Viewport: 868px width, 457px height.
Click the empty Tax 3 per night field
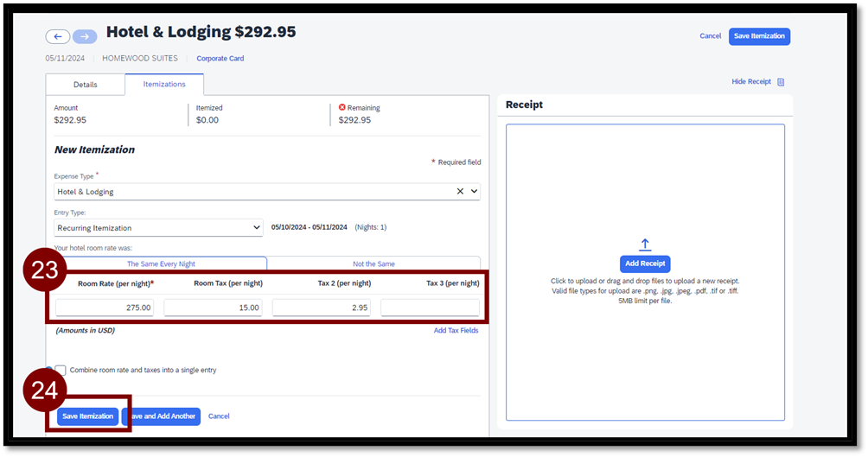430,308
